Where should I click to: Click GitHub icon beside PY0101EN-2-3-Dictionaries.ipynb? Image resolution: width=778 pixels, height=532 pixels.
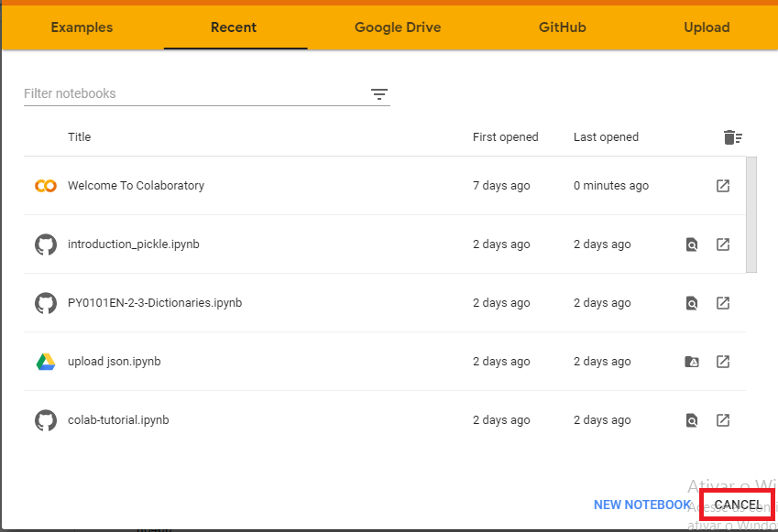pyautogui.click(x=46, y=303)
